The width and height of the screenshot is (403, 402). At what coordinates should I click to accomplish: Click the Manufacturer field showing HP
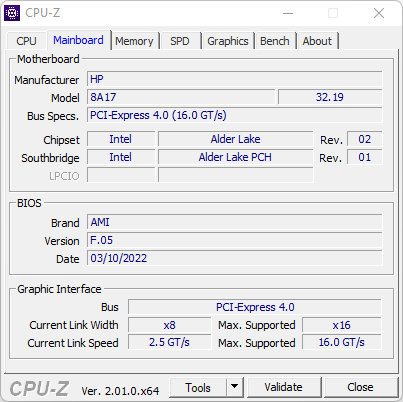tap(235, 79)
